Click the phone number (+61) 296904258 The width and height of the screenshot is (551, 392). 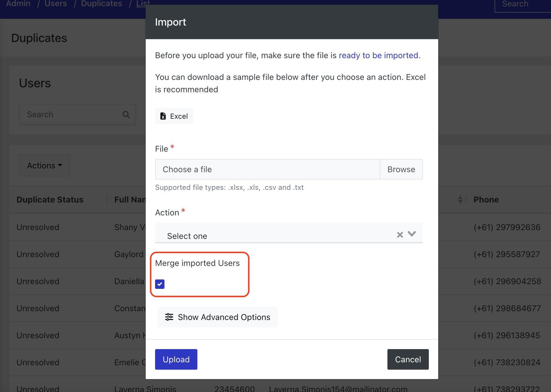(x=507, y=281)
